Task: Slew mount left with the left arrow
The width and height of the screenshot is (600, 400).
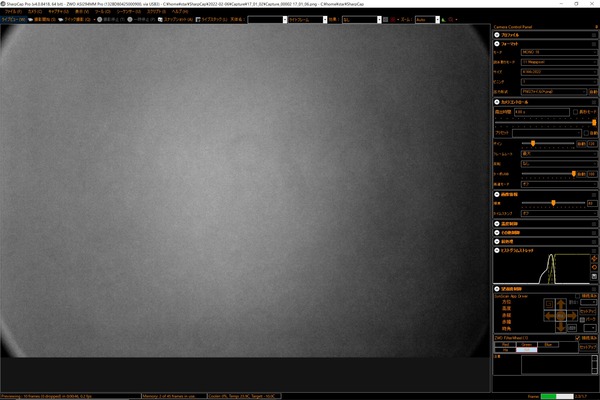Action: 549,316
